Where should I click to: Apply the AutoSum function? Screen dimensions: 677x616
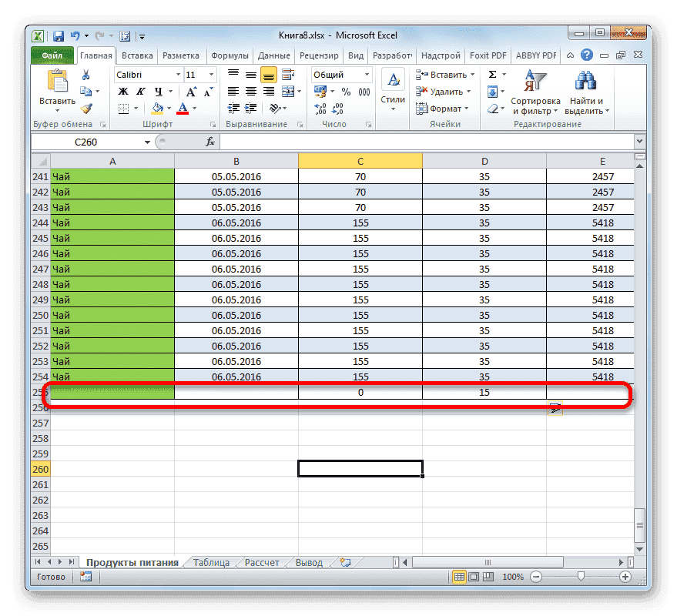[493, 74]
